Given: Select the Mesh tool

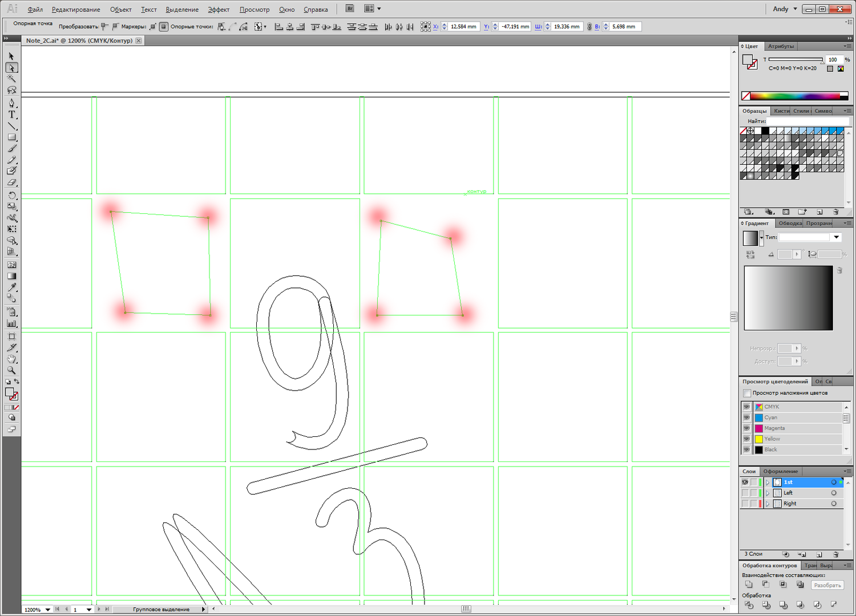Looking at the screenshot, I should click(11, 265).
